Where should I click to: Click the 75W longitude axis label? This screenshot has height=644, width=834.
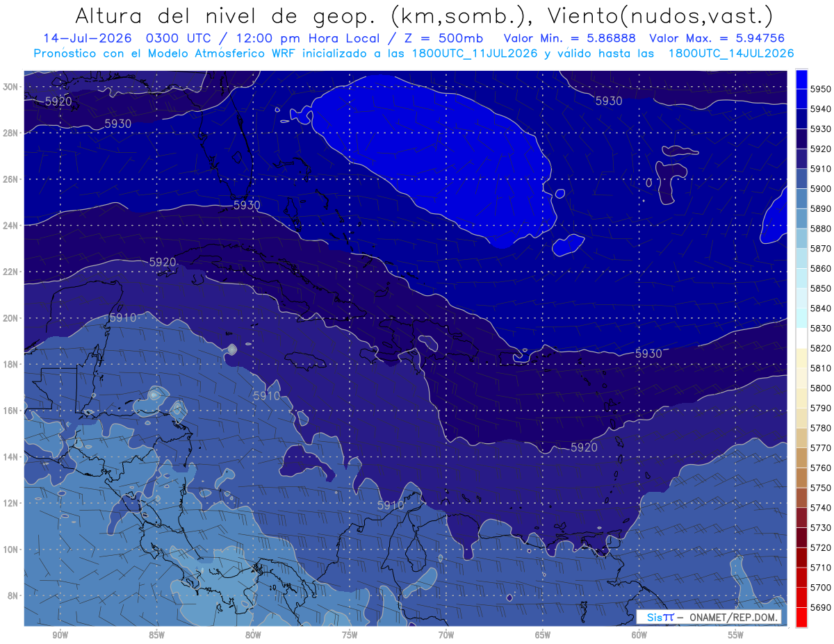tap(350, 636)
